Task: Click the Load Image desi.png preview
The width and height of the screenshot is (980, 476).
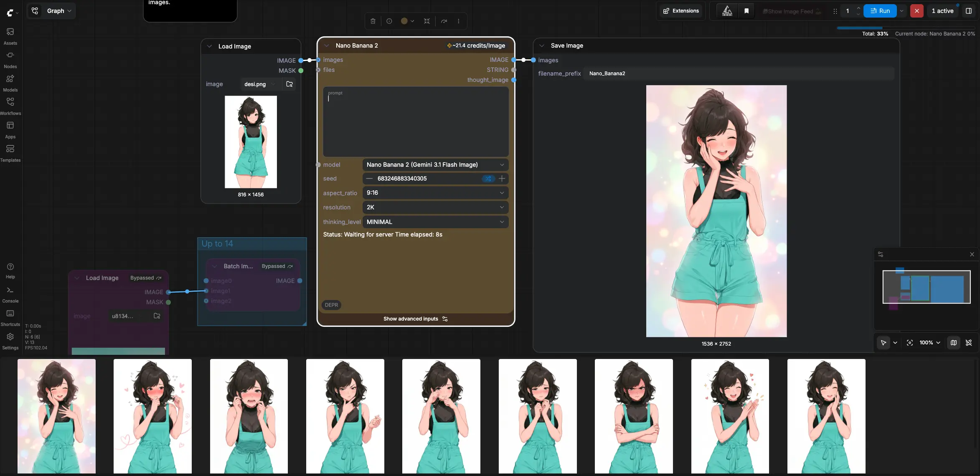Action: pos(251,142)
